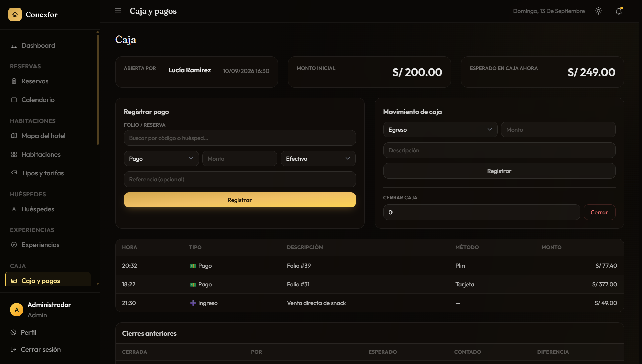Click the Conexfor home logo icon
Viewport: 642px width, 364px height.
(x=15, y=14)
